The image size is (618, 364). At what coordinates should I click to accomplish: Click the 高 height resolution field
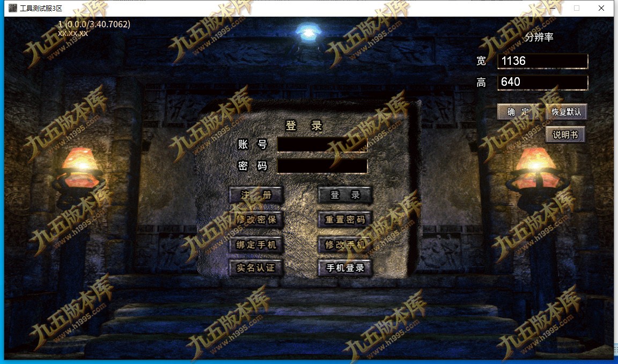pyautogui.click(x=543, y=83)
